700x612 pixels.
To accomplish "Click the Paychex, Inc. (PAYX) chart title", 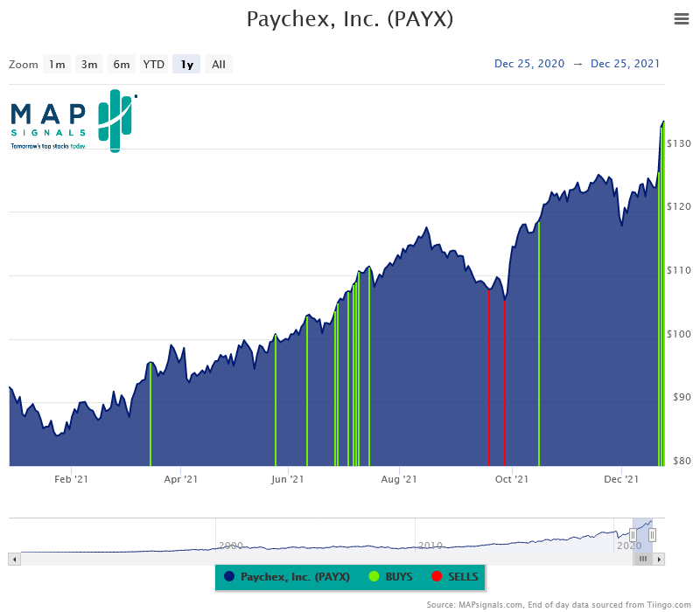I will point(349,19).
